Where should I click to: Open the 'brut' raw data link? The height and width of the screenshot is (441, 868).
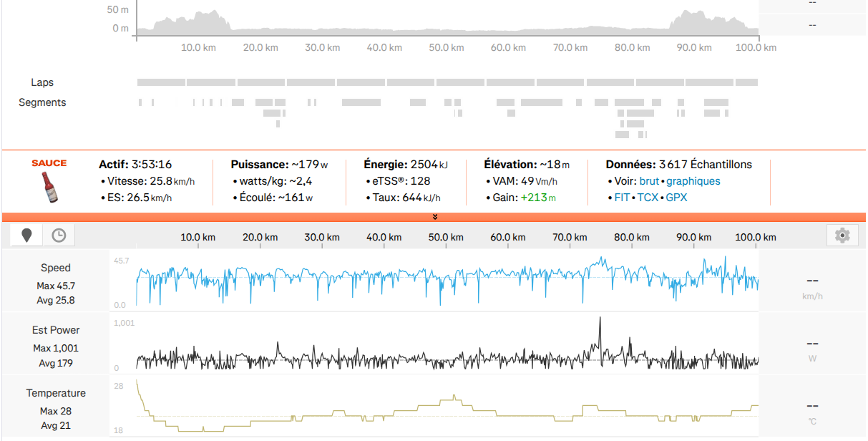click(x=649, y=181)
